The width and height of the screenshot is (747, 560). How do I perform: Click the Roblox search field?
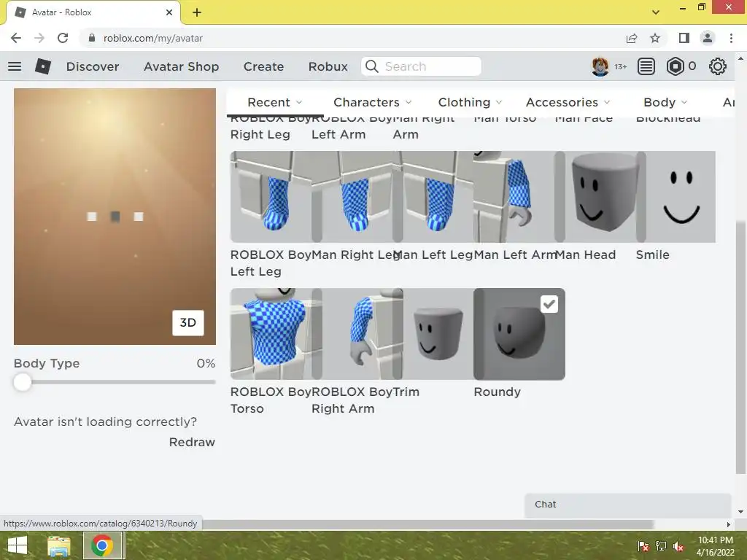[421, 66]
